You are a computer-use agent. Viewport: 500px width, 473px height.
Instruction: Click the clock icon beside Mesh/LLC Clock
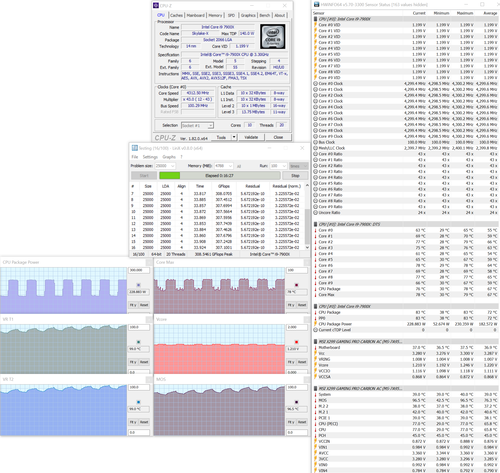(x=315, y=148)
